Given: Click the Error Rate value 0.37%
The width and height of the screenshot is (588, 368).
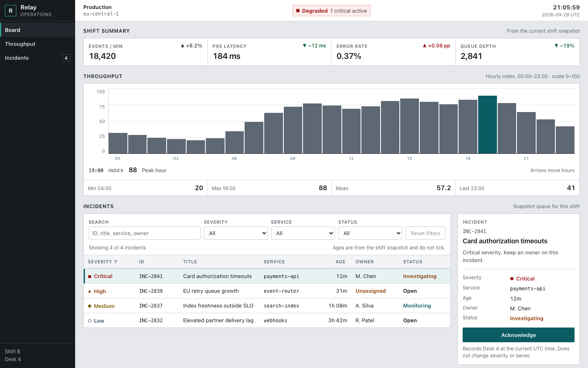Looking at the screenshot, I should point(349,56).
